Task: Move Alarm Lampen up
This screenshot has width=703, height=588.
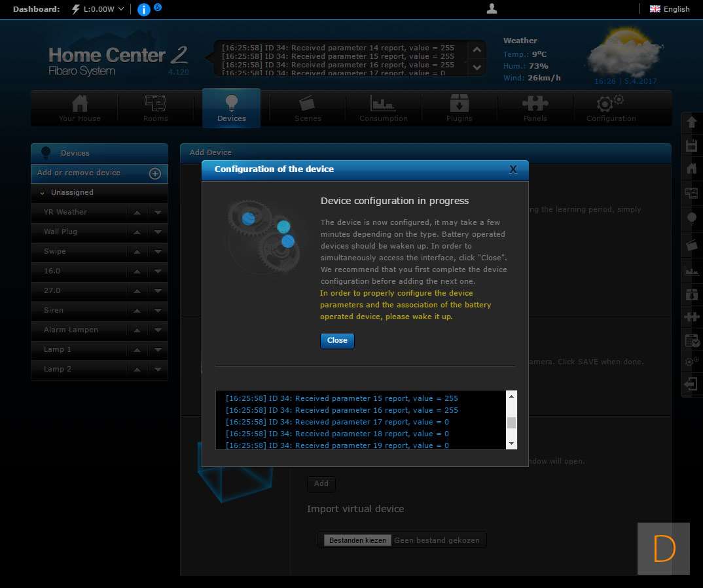Action: [137, 330]
